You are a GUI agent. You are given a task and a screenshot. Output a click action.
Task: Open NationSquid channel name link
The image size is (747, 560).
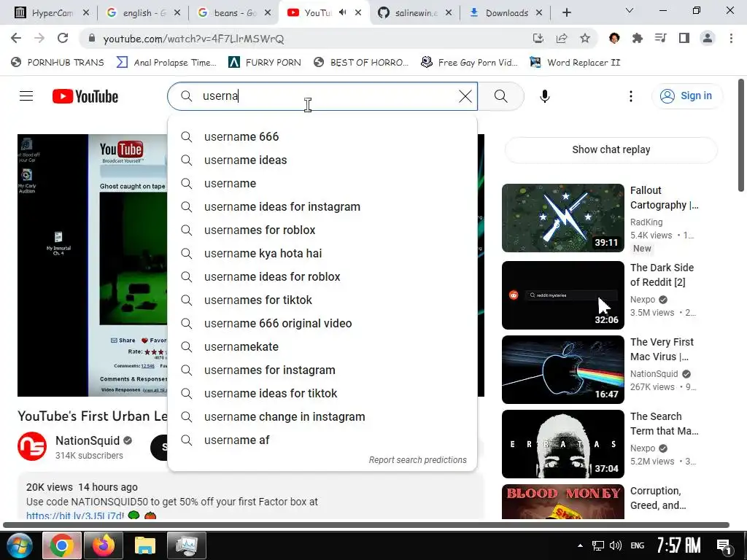(x=88, y=440)
